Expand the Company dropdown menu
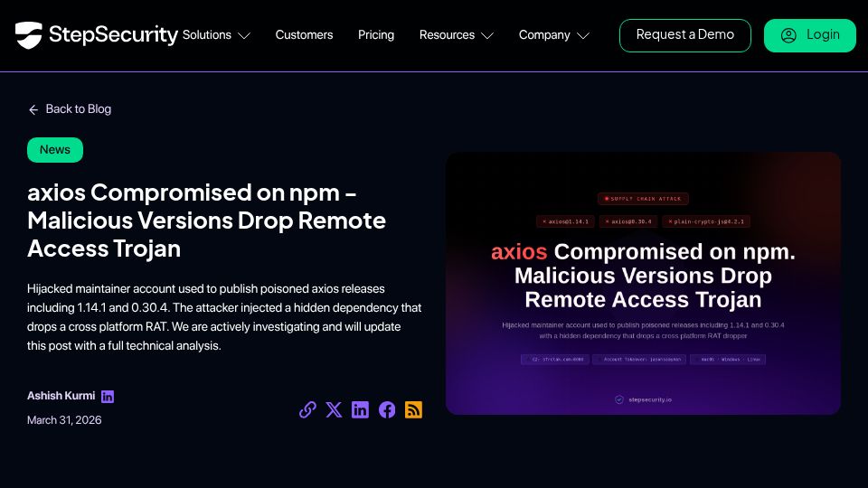Image resolution: width=868 pixels, height=488 pixels. pyautogui.click(x=553, y=35)
